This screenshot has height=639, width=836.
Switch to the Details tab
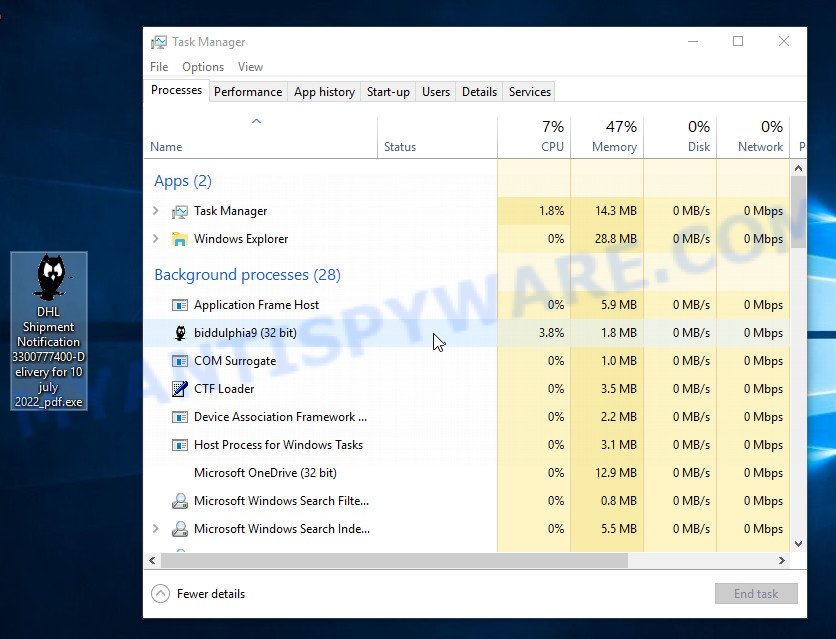coord(479,92)
